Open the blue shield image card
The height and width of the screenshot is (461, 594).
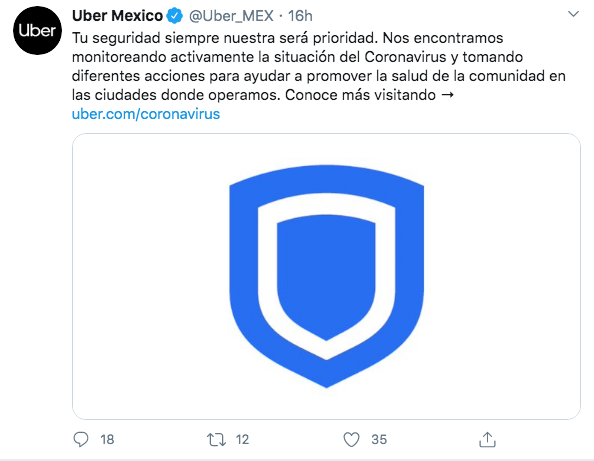point(326,276)
